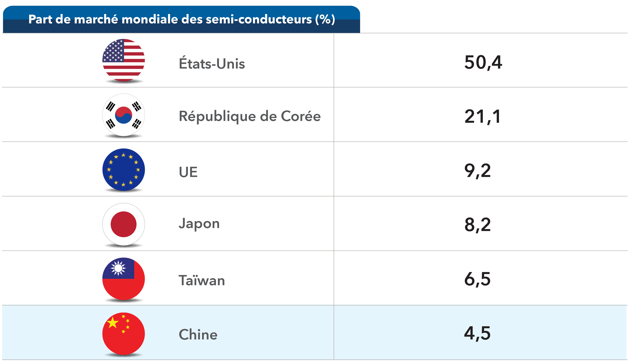Click the United States flag icon

[x=123, y=60]
